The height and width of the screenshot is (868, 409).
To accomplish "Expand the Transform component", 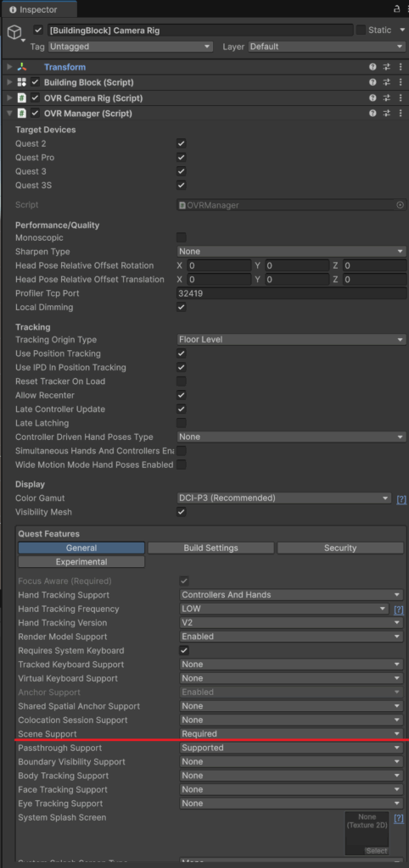I will pyautogui.click(x=8, y=67).
